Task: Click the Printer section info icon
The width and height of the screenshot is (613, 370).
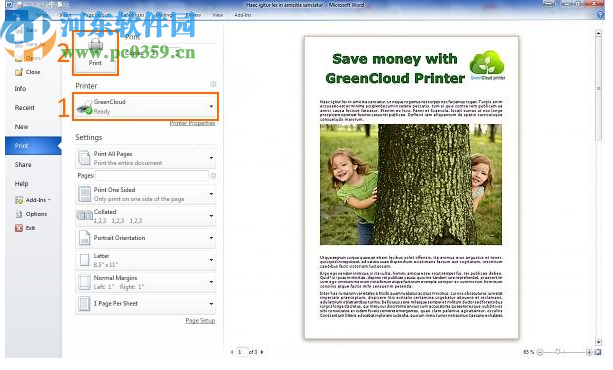Action: coord(213,84)
